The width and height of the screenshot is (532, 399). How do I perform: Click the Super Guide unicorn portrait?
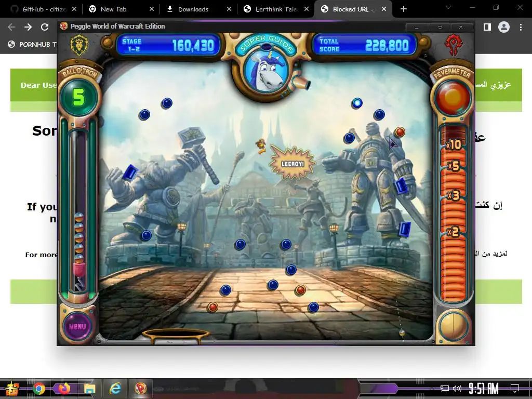coord(266,71)
